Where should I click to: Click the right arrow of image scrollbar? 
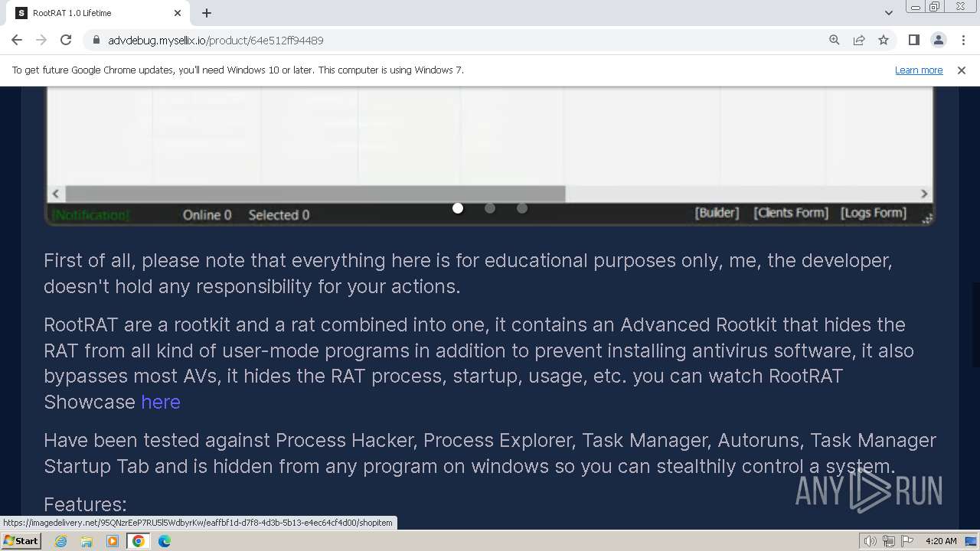click(x=924, y=194)
